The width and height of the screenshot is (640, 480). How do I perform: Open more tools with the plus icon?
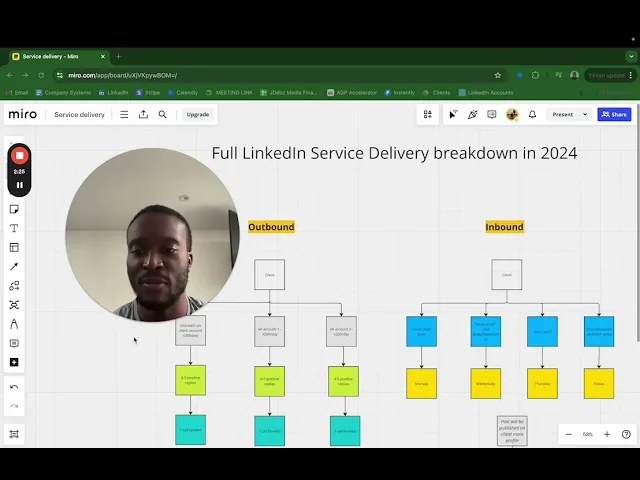pyautogui.click(x=14, y=362)
